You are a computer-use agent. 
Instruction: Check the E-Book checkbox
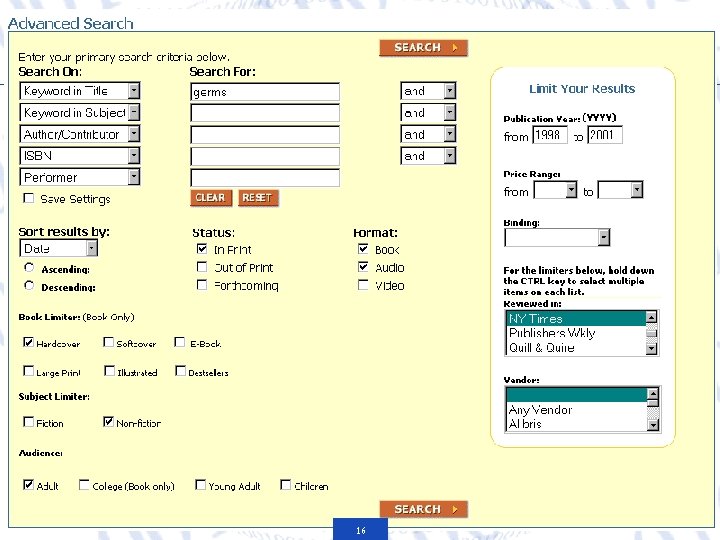pos(180,342)
